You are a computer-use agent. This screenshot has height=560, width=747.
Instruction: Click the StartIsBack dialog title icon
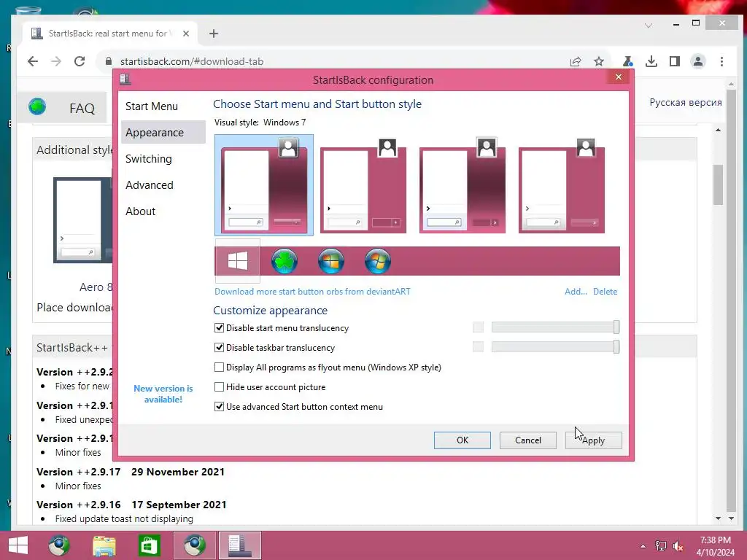(x=125, y=79)
